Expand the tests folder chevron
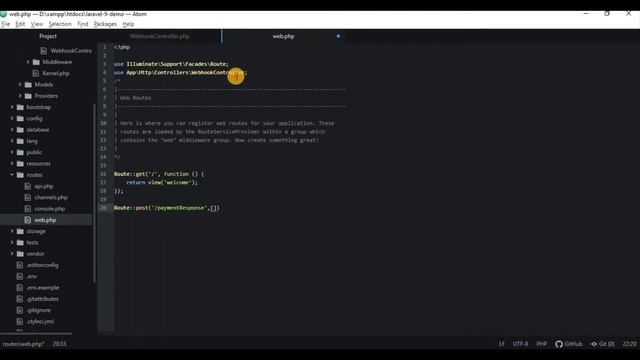The height and width of the screenshot is (360, 640). (x=12, y=242)
